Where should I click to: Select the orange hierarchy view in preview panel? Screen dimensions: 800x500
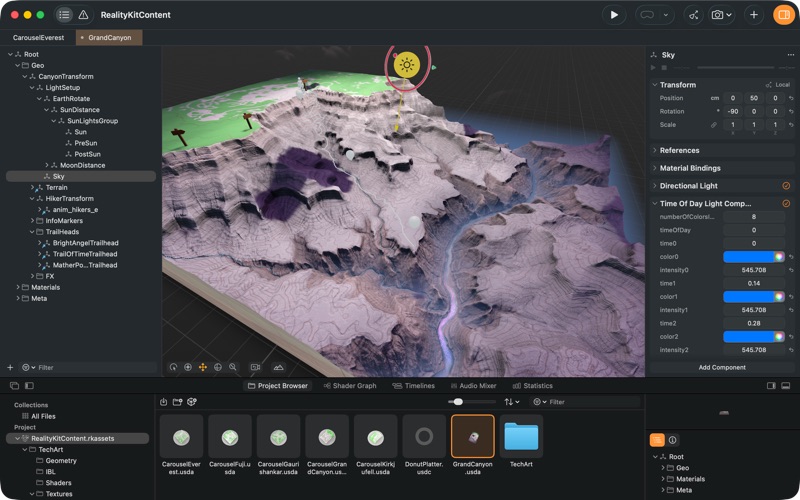click(657, 440)
